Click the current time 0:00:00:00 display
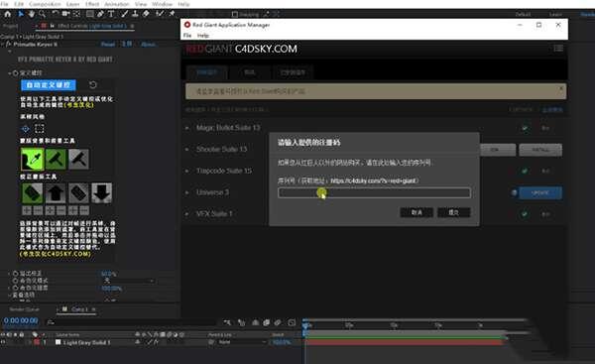Screen dimensions: 595x364 coord(21,320)
